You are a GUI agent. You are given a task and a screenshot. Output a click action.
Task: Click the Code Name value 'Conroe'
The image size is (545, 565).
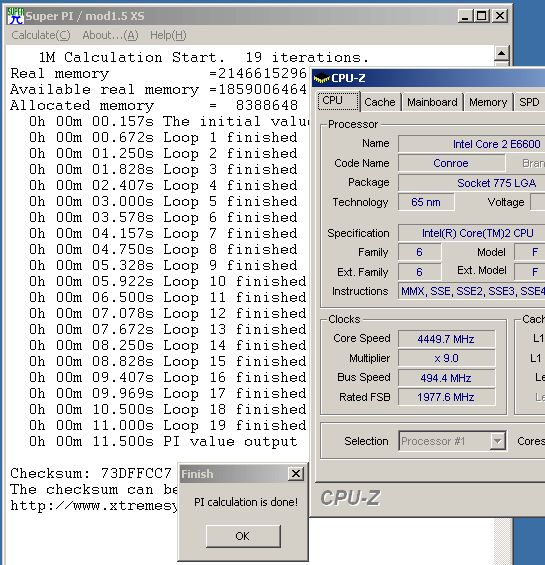(451, 163)
